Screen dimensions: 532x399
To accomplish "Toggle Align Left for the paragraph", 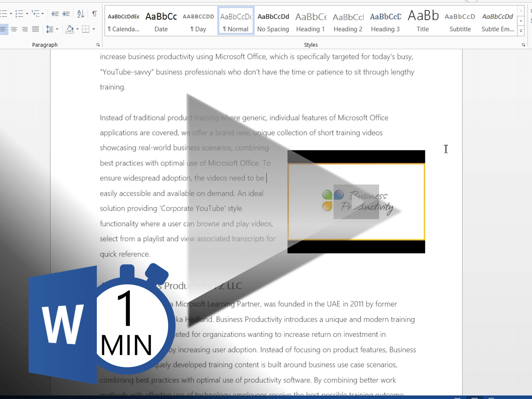I will (x=3, y=29).
